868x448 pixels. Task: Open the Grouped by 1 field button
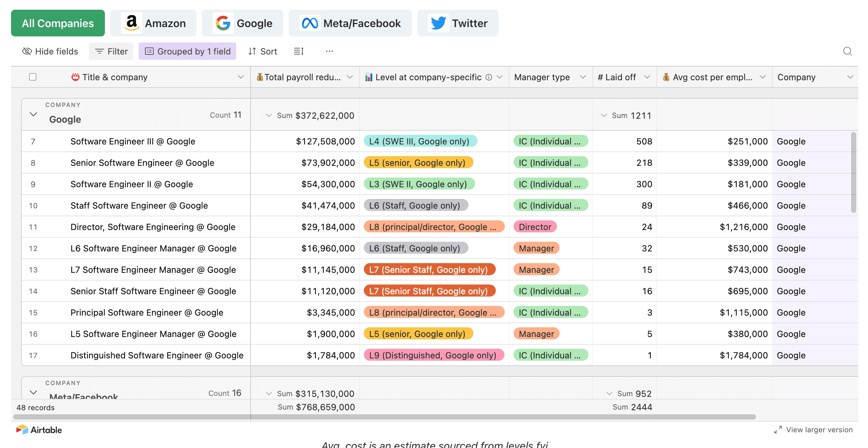187,51
